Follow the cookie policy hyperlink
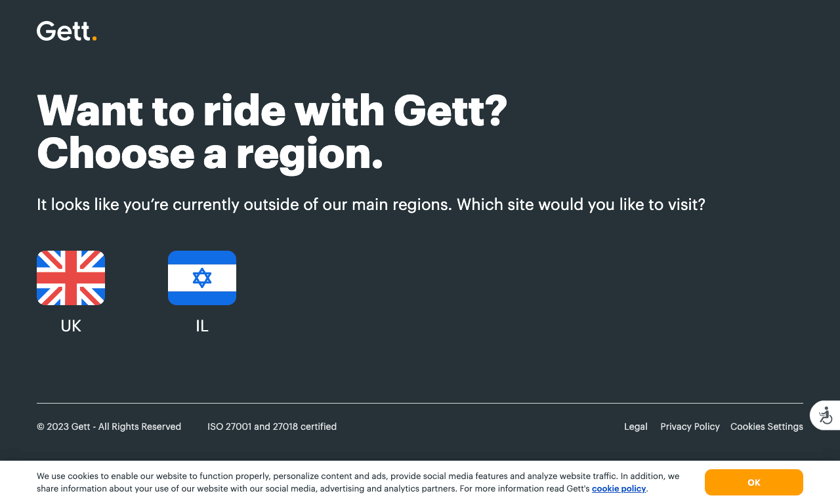The width and height of the screenshot is (840, 504). (x=619, y=488)
